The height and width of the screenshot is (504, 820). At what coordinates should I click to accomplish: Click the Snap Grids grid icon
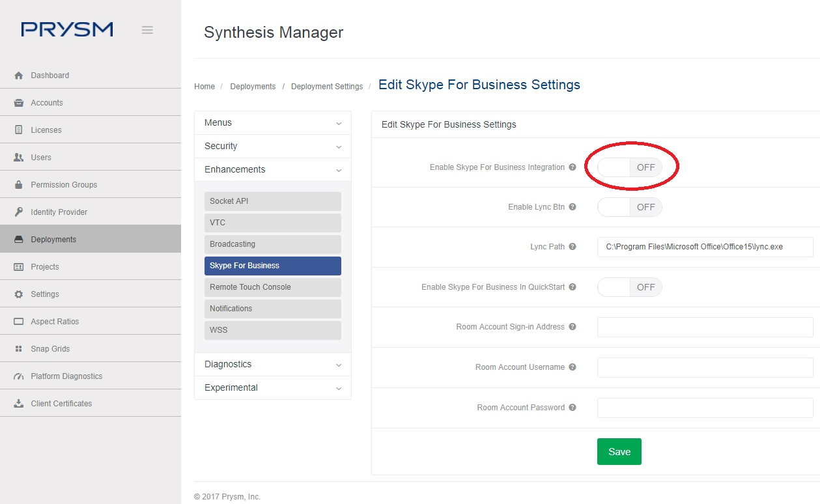tap(19, 349)
